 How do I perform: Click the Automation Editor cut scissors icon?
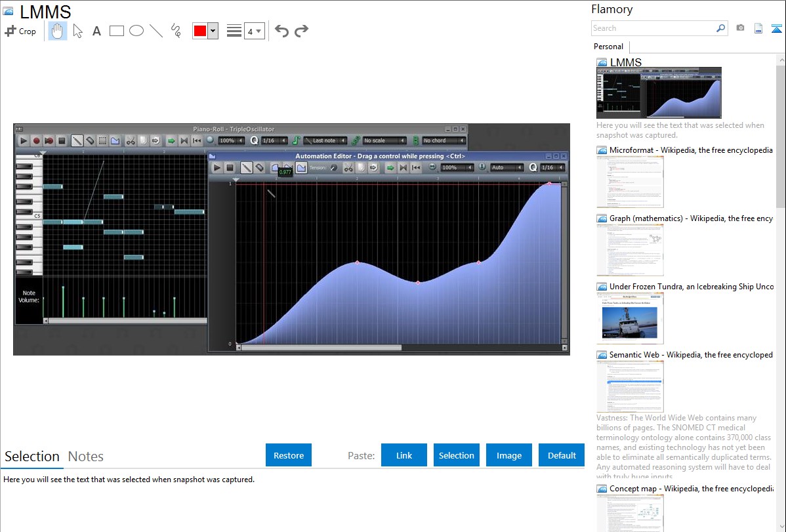coord(348,167)
